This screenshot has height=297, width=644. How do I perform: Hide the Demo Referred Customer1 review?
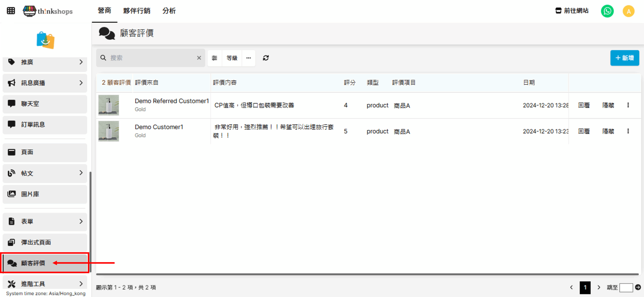point(608,105)
